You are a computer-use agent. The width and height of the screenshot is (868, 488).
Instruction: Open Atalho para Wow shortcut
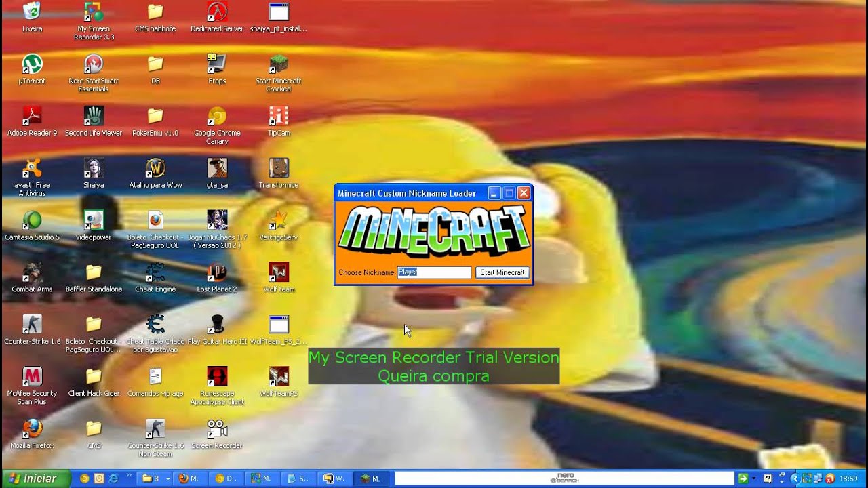click(155, 174)
